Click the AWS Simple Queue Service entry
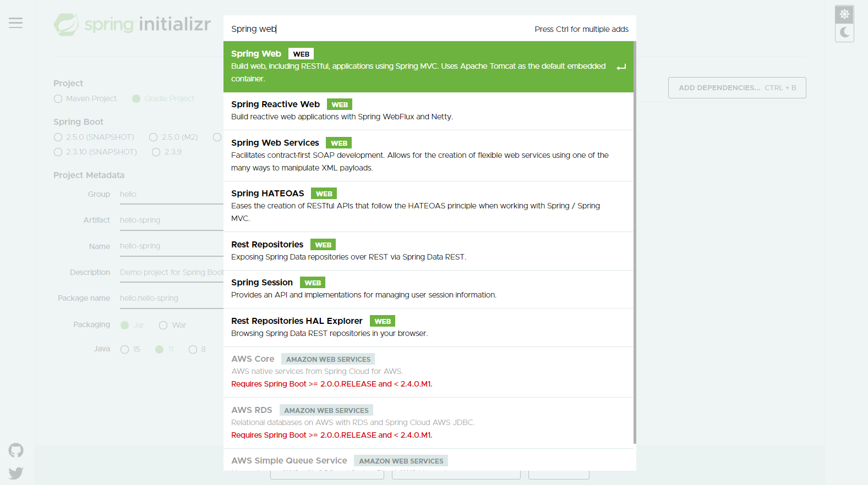 tap(428, 460)
